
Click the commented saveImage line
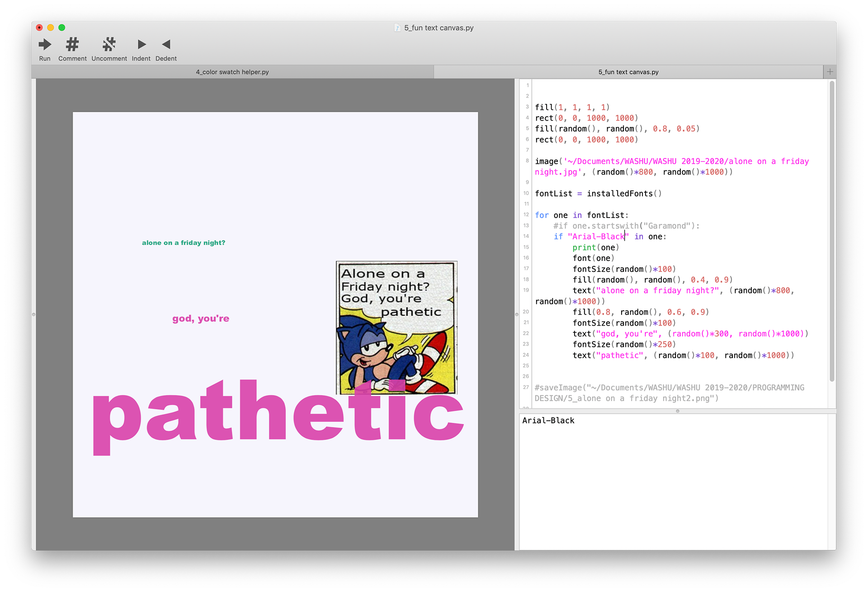[669, 393]
